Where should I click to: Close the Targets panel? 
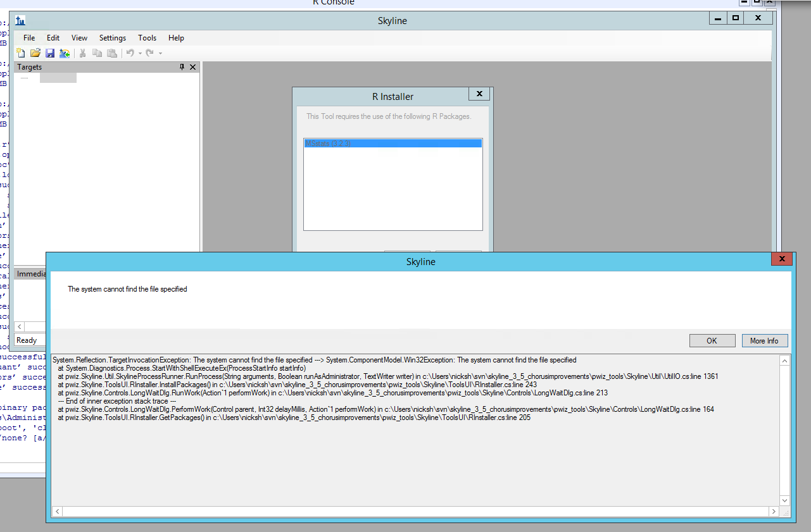pos(193,67)
